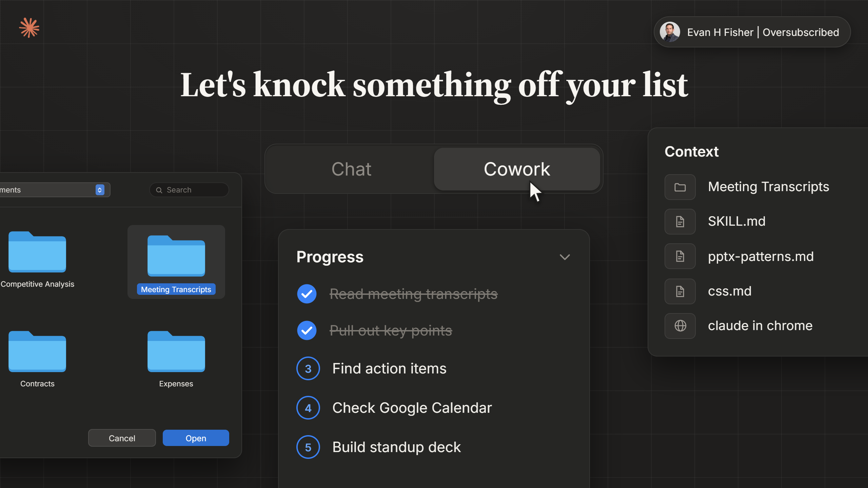Select the Cowork tab
Screen dimensions: 868x488
[x=517, y=169]
